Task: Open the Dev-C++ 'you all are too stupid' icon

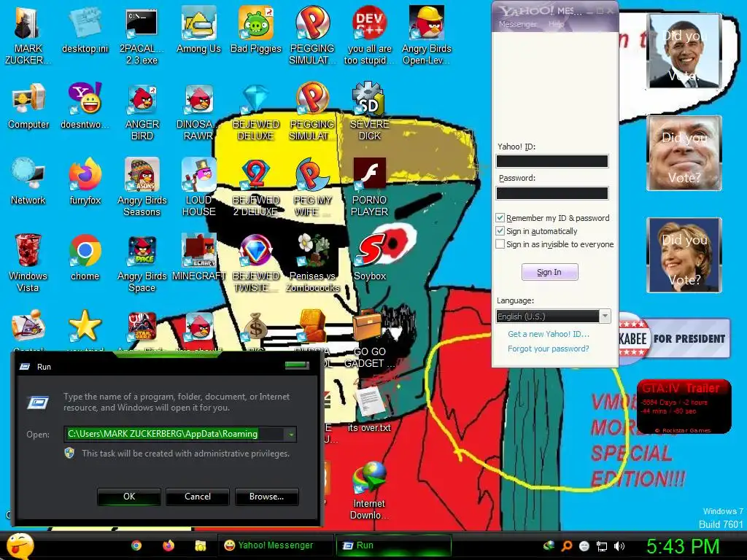Action: click(369, 24)
